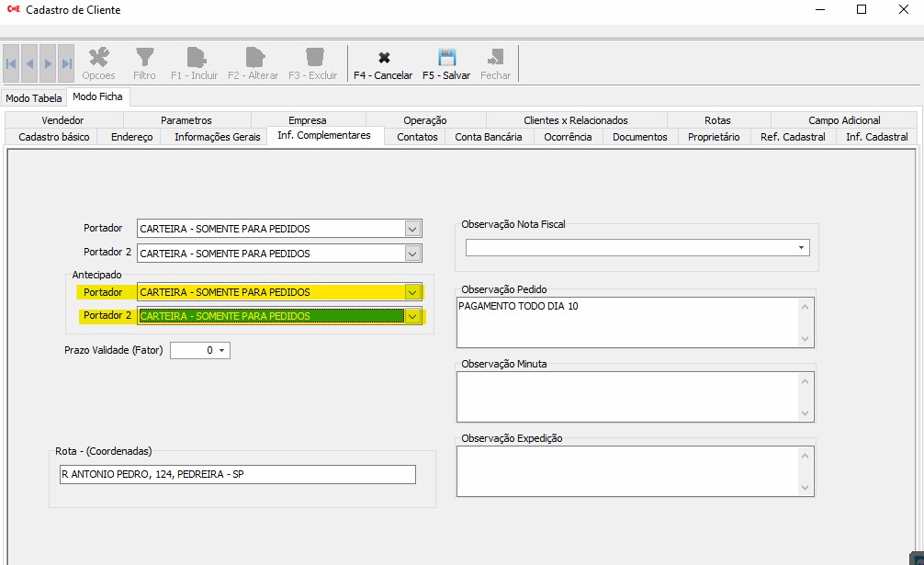Open the Prazo Validade (Fator) dropdown
Screen dimensions: 924x565
point(221,350)
